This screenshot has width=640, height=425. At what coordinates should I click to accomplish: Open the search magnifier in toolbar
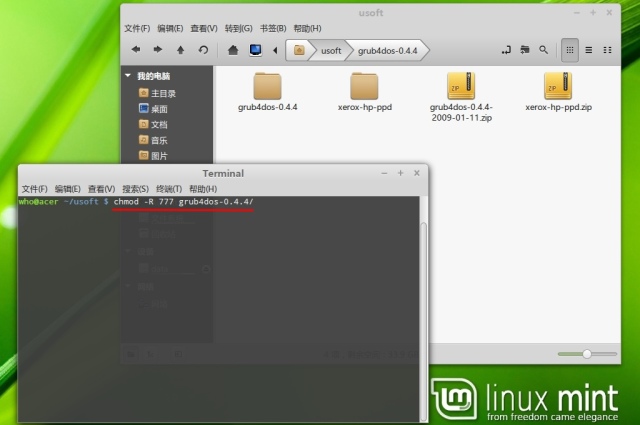point(543,50)
